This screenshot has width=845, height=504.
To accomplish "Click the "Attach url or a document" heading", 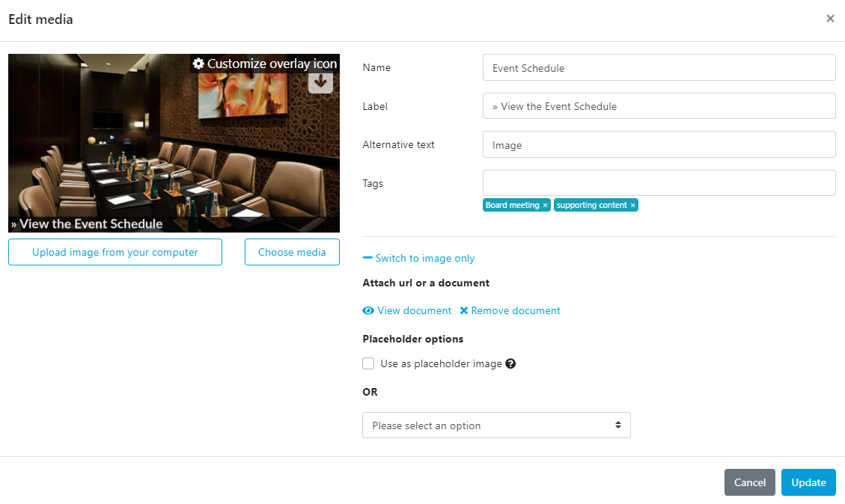I will [x=426, y=283].
